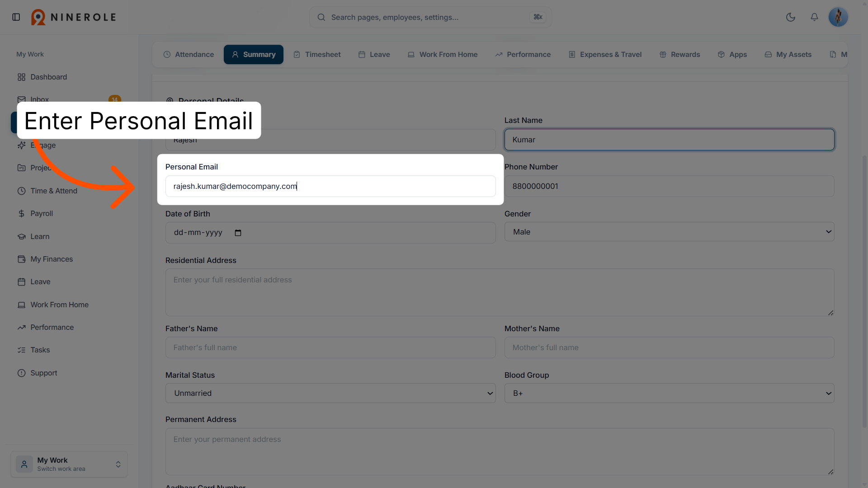
Task: Click the Mother's Name field
Action: (x=669, y=347)
